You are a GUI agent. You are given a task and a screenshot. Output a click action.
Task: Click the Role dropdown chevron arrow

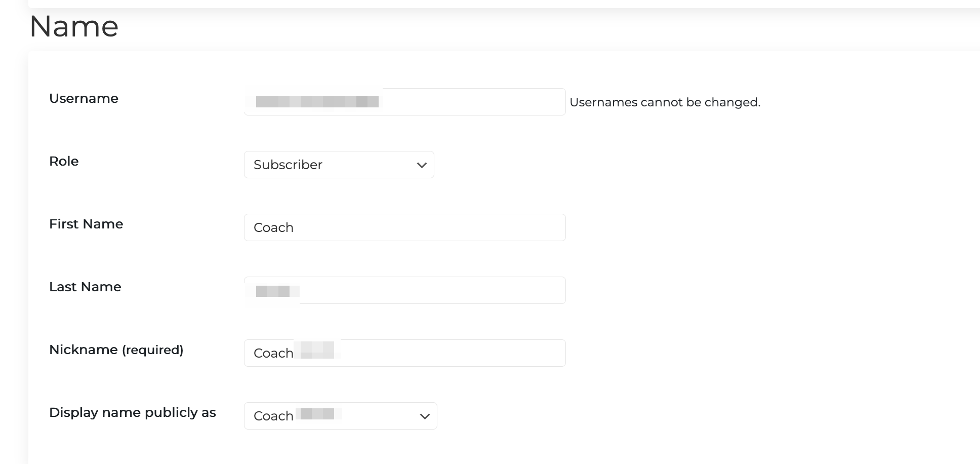(422, 165)
